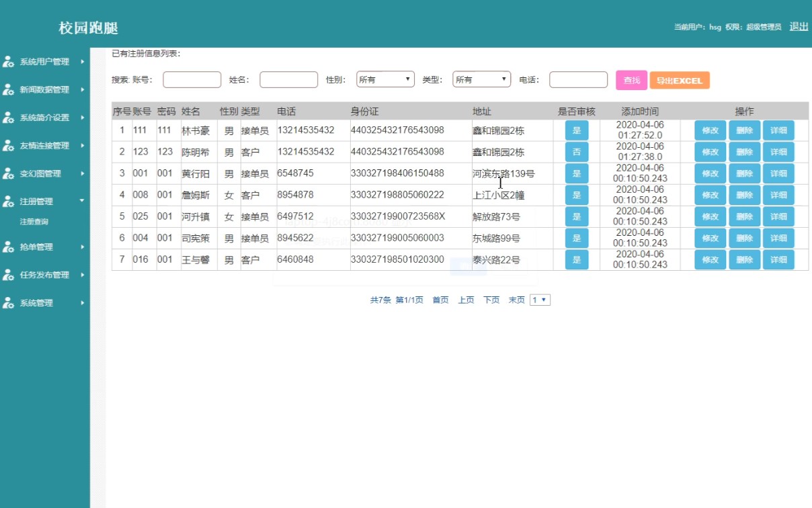Toggle 是否审核 for 林书豪
This screenshot has width=812, height=508.
tap(576, 130)
